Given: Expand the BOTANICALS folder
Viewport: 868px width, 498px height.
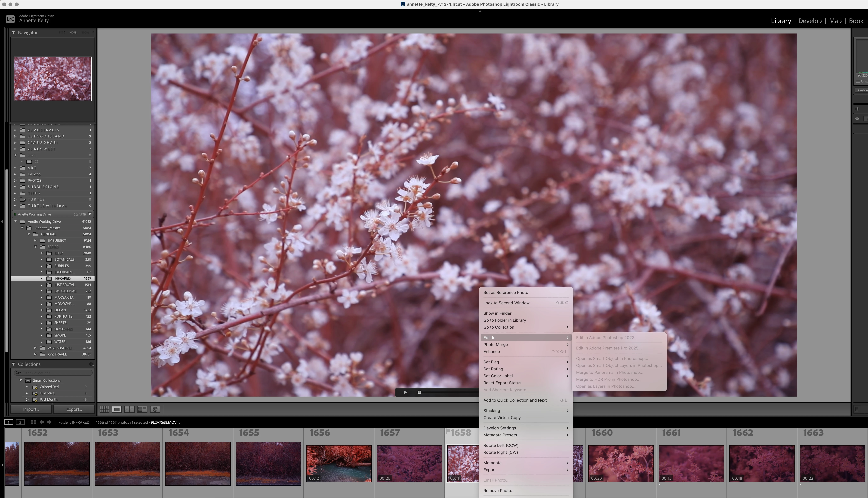Looking at the screenshot, I should pyautogui.click(x=42, y=260).
